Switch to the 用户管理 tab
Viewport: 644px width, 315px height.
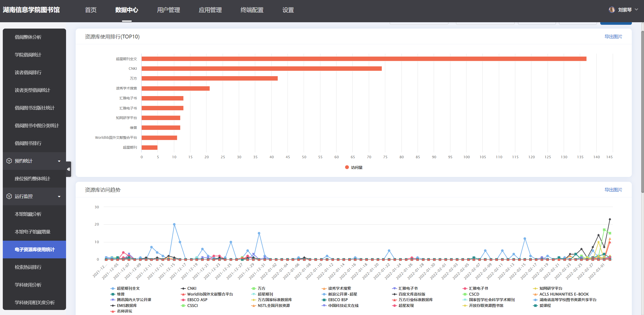168,10
